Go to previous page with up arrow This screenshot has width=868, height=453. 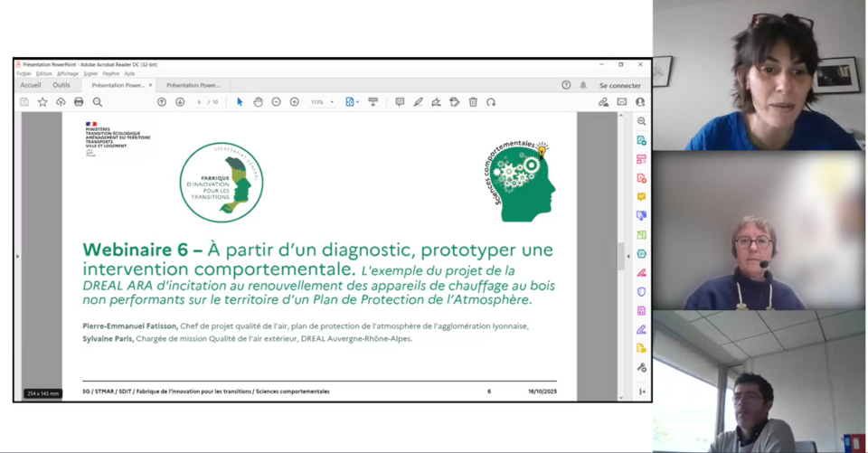[162, 102]
